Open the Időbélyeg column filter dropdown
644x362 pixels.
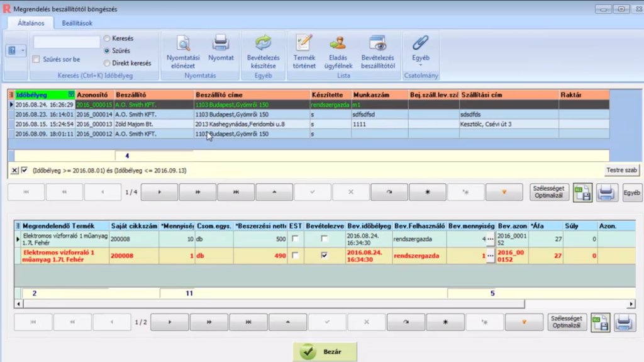[70, 94]
